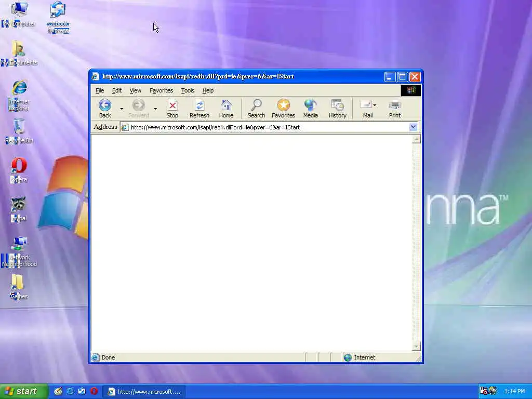The image size is (532, 399).
Task: Select the My Documents desktop icon
Action: (x=19, y=54)
